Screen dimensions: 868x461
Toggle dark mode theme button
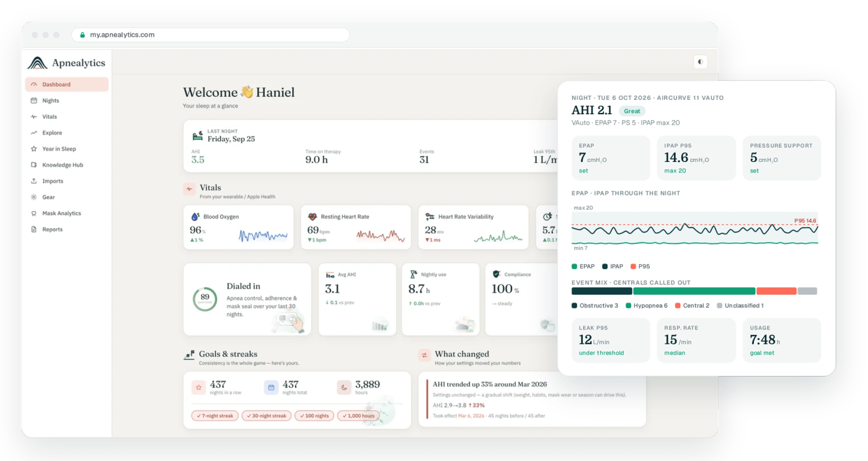pyautogui.click(x=700, y=61)
